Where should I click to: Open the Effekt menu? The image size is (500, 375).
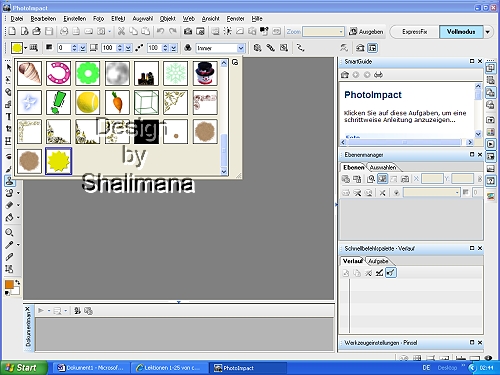118,19
